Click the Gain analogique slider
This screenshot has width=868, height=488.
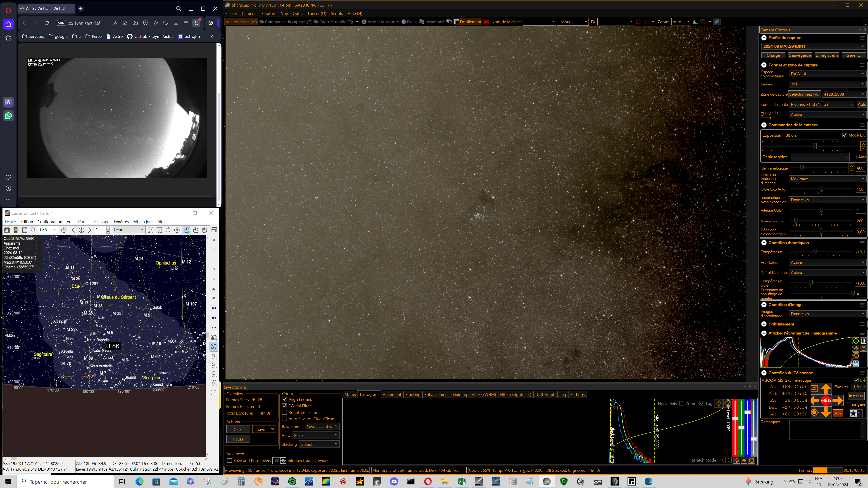tap(802, 168)
